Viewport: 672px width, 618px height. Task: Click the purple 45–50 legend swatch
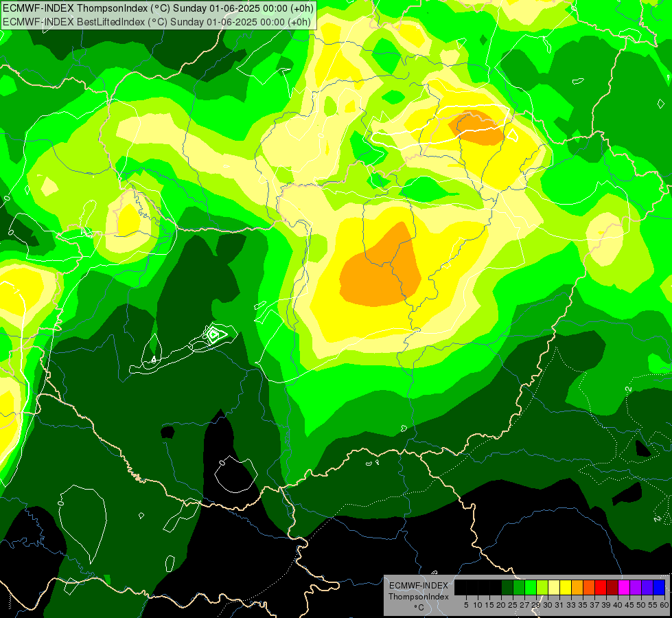pos(635,587)
